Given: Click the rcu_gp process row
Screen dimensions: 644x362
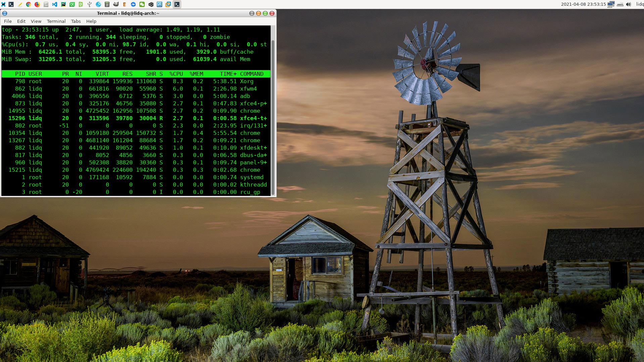Looking at the screenshot, I should (136, 192).
